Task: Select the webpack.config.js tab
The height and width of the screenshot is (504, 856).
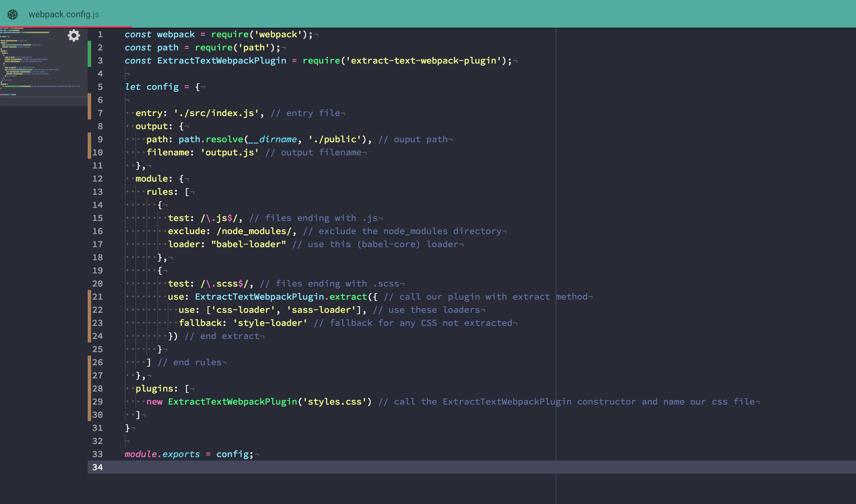Action: tap(64, 14)
